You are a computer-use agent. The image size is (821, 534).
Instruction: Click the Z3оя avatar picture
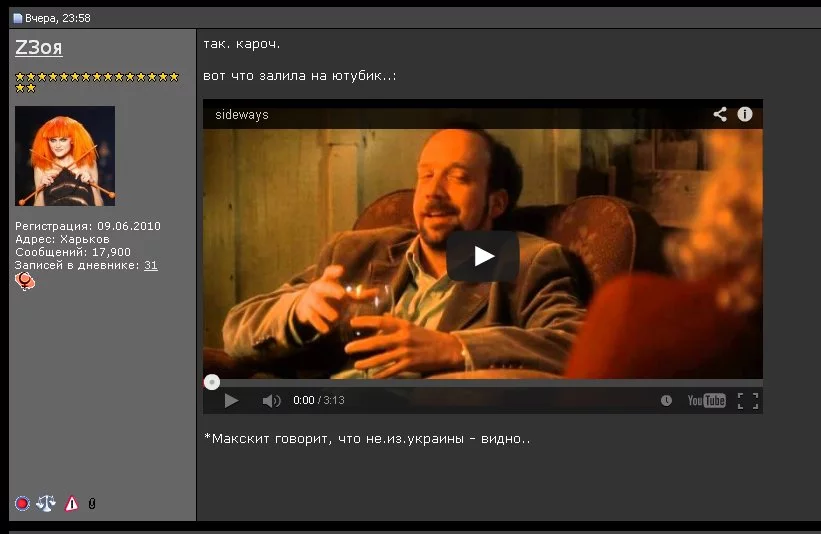click(x=65, y=156)
